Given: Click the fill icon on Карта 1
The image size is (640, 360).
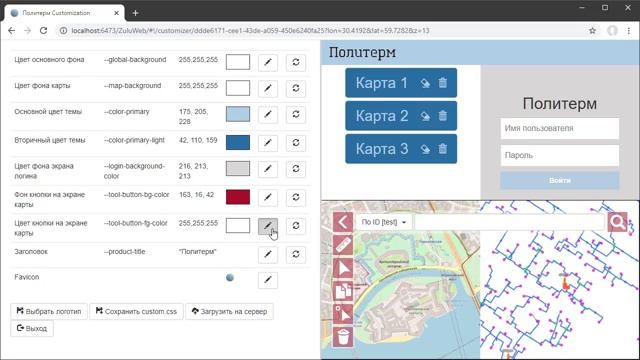Looking at the screenshot, I should [425, 83].
